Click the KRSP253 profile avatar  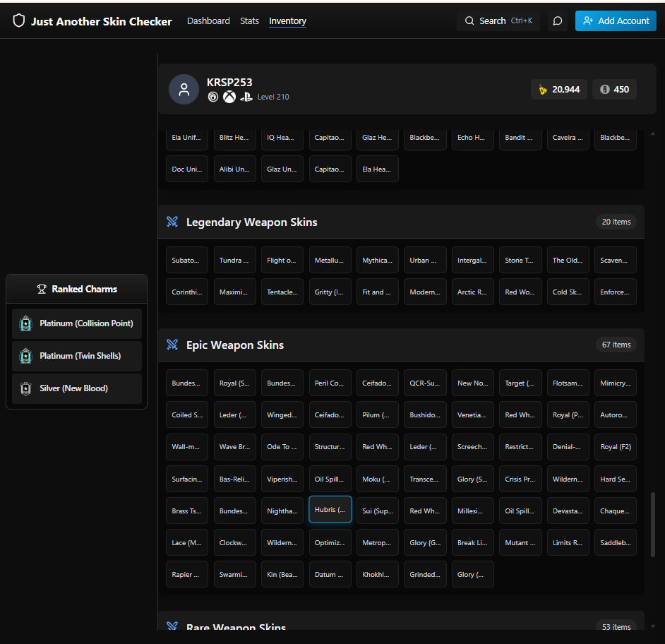coord(184,89)
